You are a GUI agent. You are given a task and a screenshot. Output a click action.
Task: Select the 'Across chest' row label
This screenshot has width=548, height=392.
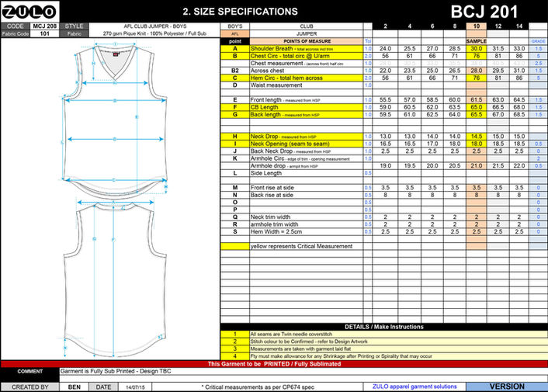coord(307,71)
